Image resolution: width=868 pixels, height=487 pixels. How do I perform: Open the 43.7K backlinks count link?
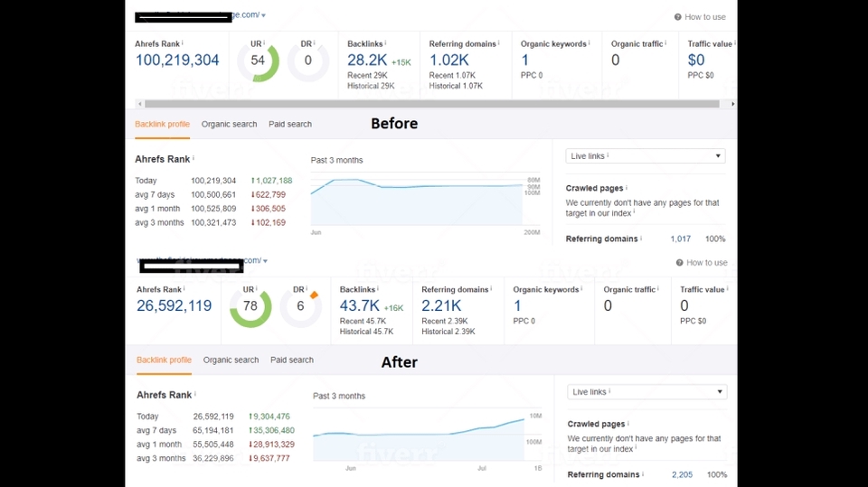pos(359,305)
